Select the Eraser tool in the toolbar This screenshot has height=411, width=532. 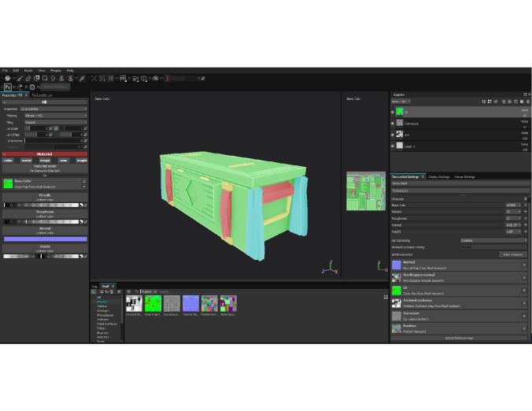pyautogui.click(x=27, y=78)
